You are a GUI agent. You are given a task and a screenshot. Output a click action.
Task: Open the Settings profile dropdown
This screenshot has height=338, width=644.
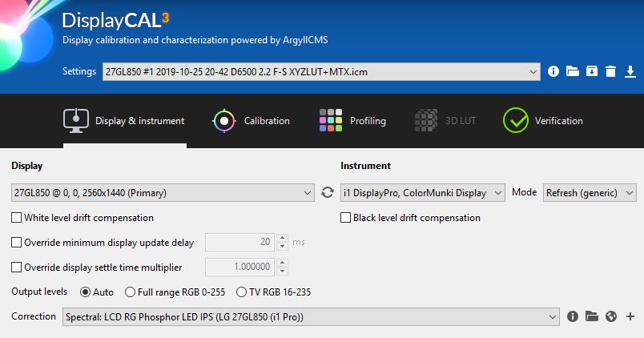pos(321,72)
